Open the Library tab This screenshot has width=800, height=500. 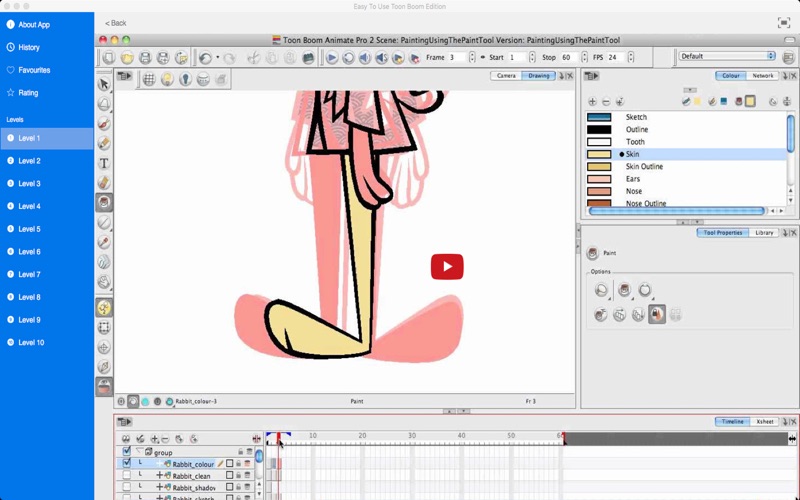point(765,232)
